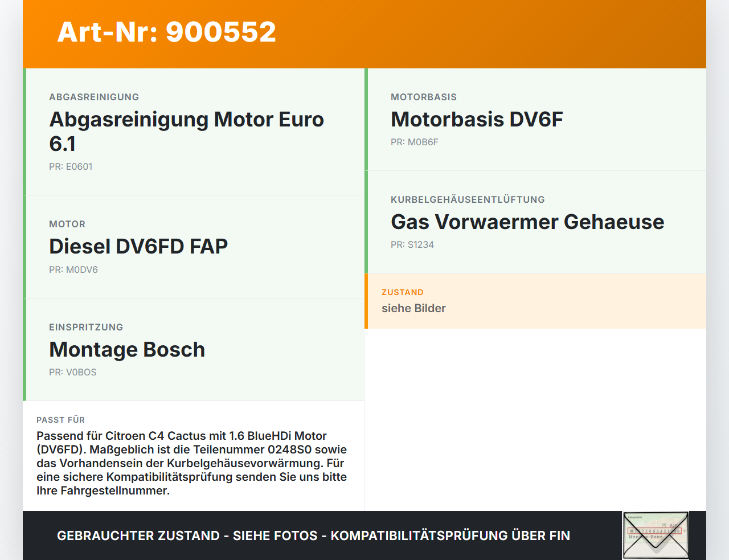The height and width of the screenshot is (560, 729).
Task: Select the 'Diesel DV6FD FAP' title
Action: pos(138,246)
